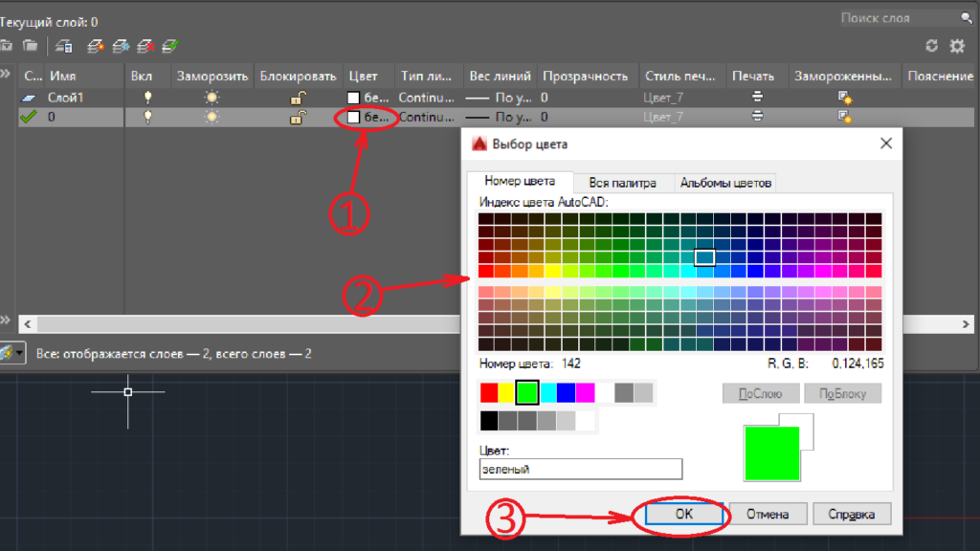The image size is (980, 551).
Task: Switch to the Альбомы цветов tab
Action: [725, 183]
